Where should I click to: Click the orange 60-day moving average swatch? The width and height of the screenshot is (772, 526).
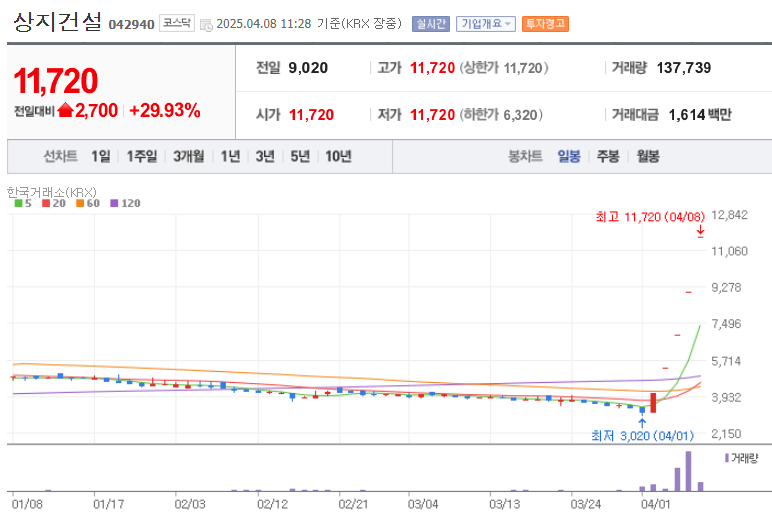tap(80, 203)
